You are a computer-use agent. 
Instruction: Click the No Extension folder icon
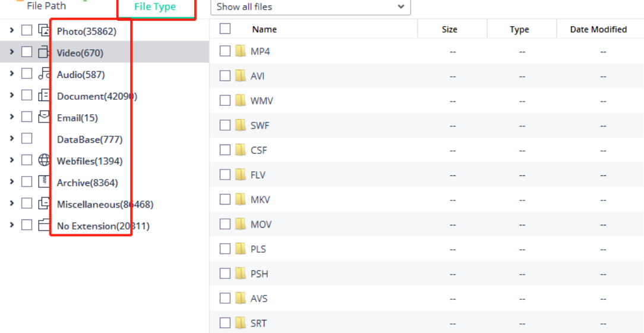[43, 225]
